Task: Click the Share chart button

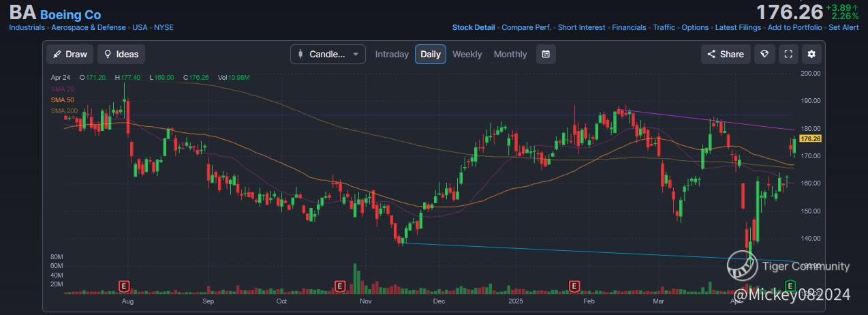Action: tap(726, 55)
